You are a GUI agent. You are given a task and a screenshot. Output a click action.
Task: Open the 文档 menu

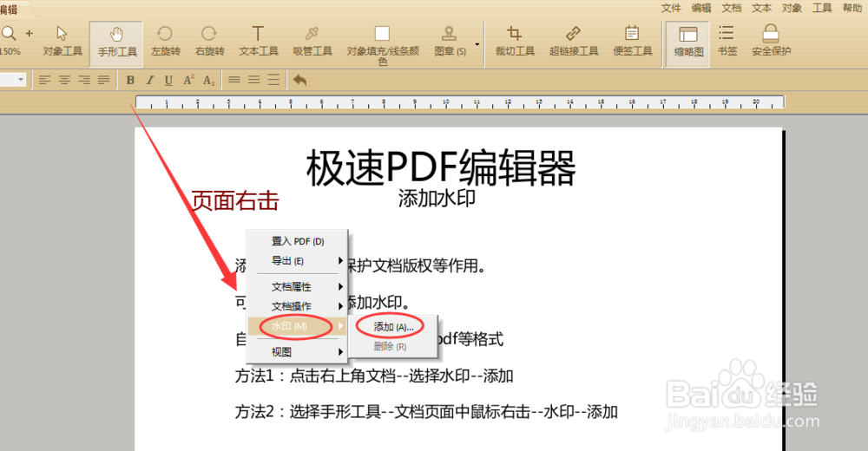coord(731,8)
